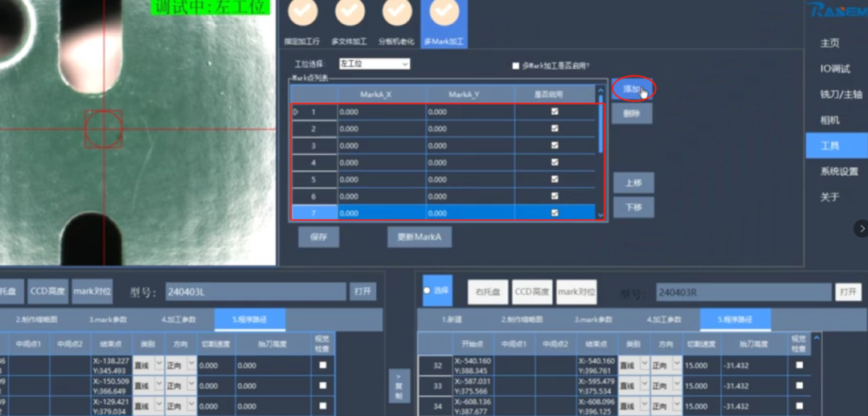This screenshot has width=868, height=416.
Task: Click the 复制 arrow button between panels
Action: (399, 386)
